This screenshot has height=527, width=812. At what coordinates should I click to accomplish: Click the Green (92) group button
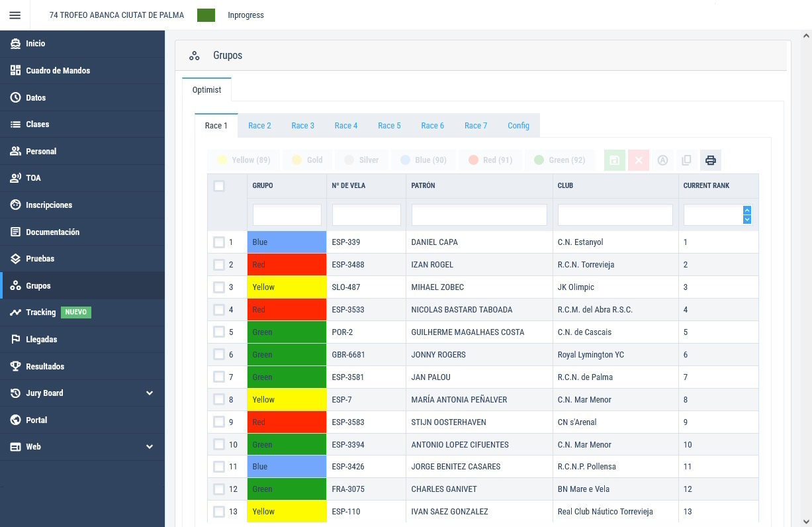click(x=559, y=160)
